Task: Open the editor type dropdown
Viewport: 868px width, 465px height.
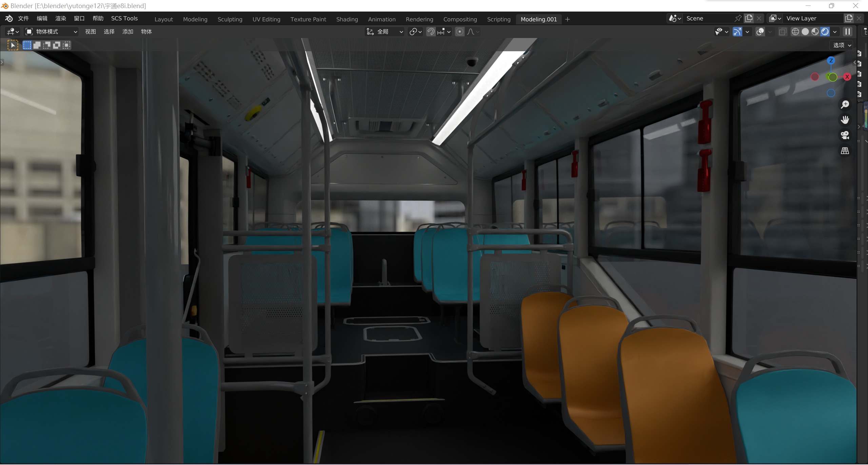Action: click(13, 32)
